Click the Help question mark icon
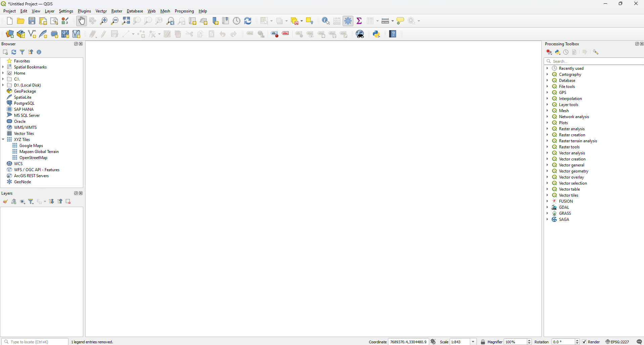The height and width of the screenshot is (345, 644). [x=393, y=34]
